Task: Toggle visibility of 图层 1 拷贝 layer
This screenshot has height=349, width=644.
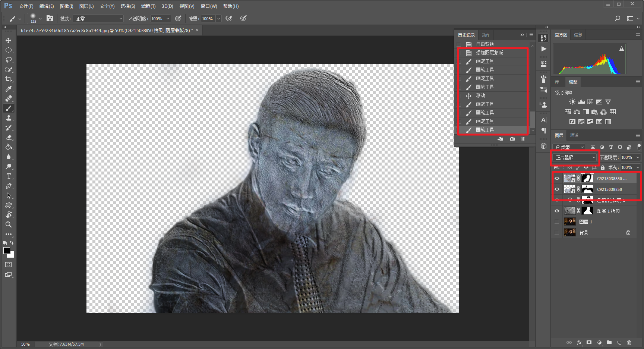Action: [x=557, y=211]
